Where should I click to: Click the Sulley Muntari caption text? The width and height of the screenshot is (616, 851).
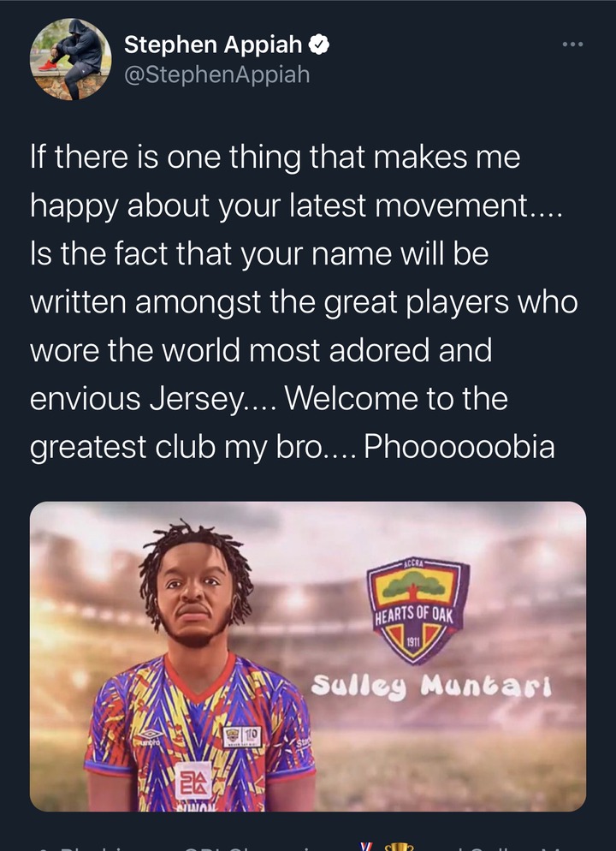(x=432, y=687)
